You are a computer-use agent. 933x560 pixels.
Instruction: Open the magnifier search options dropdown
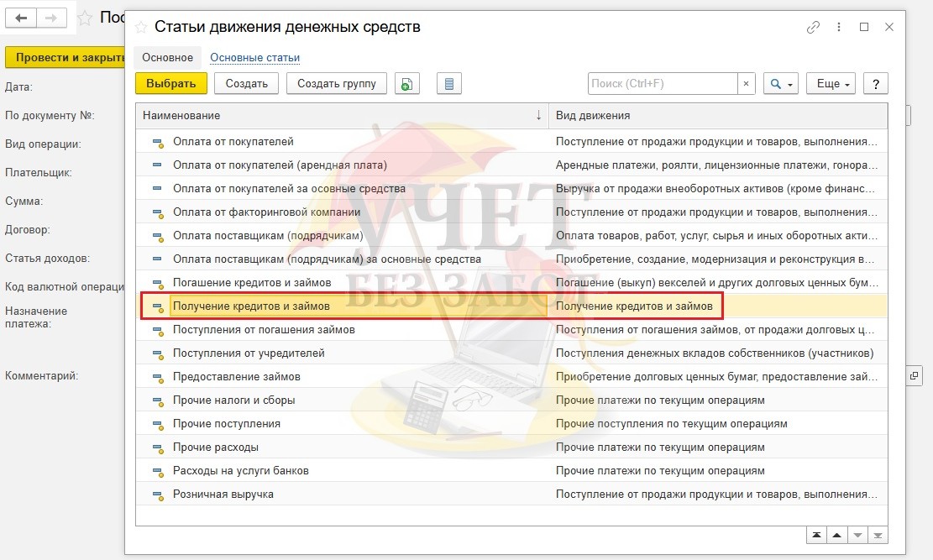point(781,83)
